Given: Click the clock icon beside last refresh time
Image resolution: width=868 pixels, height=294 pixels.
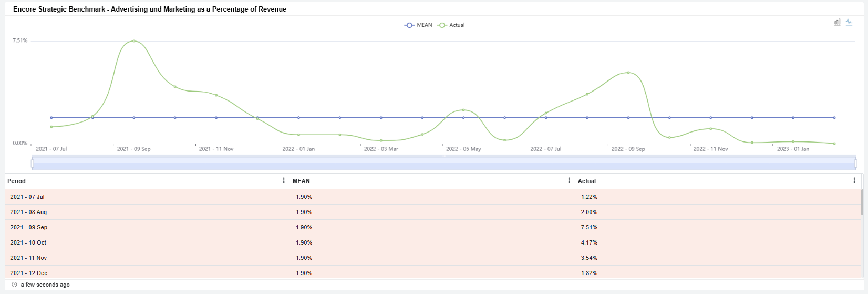Looking at the screenshot, I should pos(14,285).
